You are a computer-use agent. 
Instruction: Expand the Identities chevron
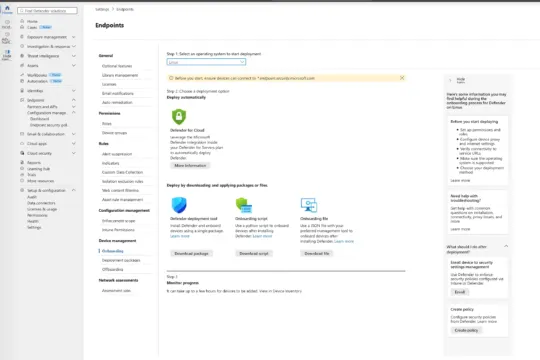(x=74, y=91)
